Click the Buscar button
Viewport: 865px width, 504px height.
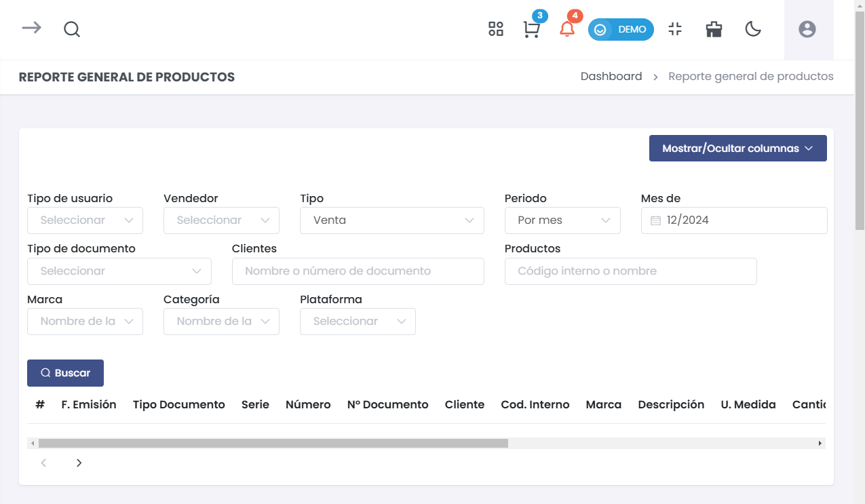point(65,373)
